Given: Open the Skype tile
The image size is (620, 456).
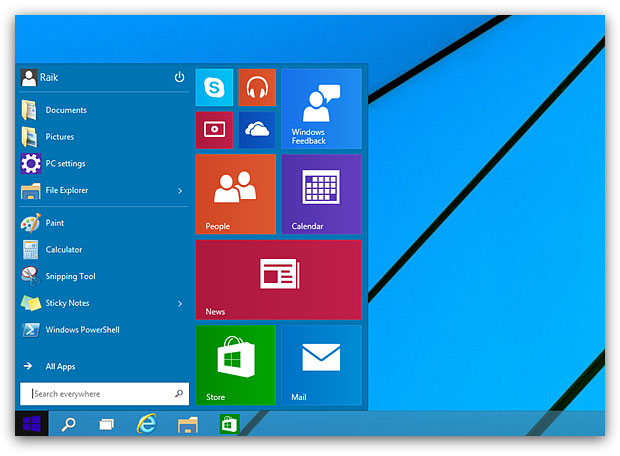Looking at the screenshot, I should [214, 87].
